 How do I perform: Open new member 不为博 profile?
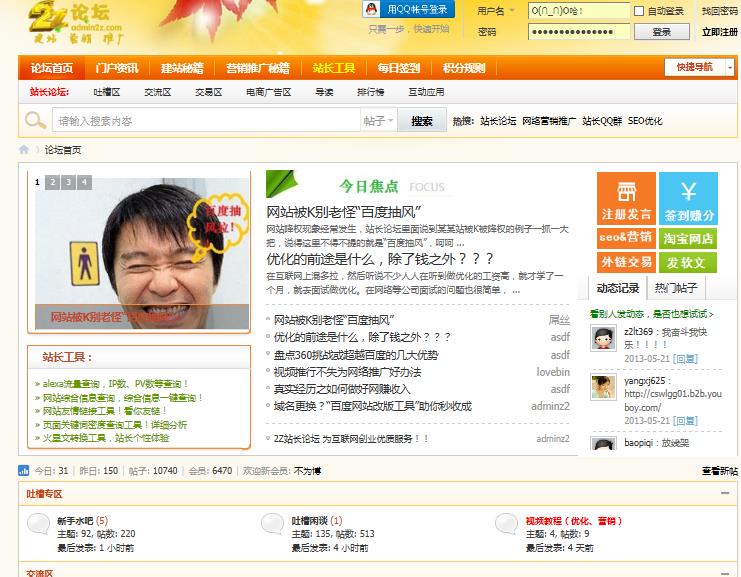point(307,471)
